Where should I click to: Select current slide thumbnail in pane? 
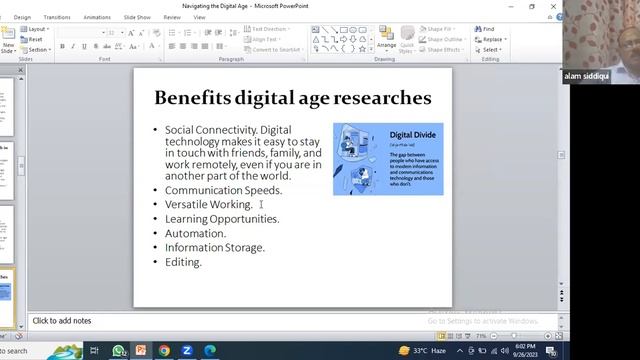pyautogui.click(x=6, y=297)
